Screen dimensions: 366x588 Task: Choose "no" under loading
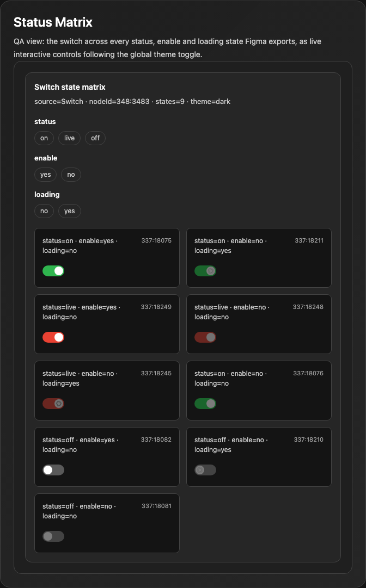[44, 211]
